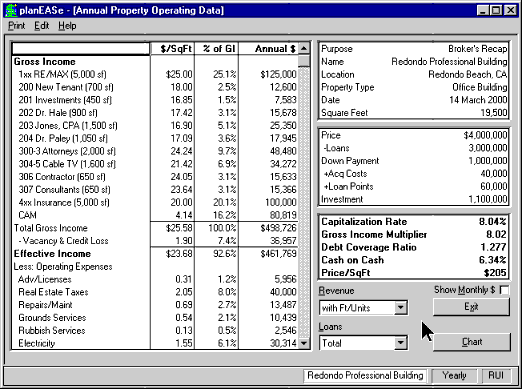Select the 204 Dr. Paley (1,050 sf) row
The height and width of the screenshot is (389, 522).
click(155, 138)
